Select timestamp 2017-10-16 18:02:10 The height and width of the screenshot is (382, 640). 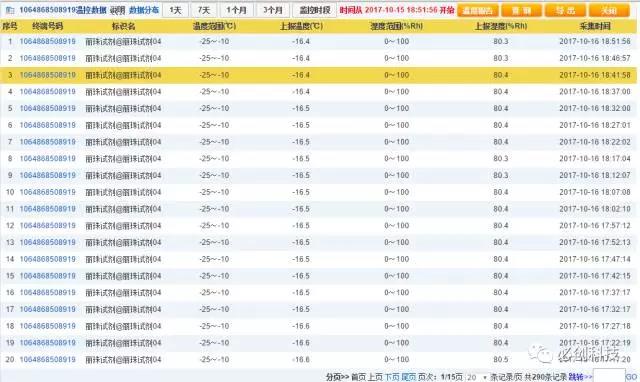coord(595,209)
